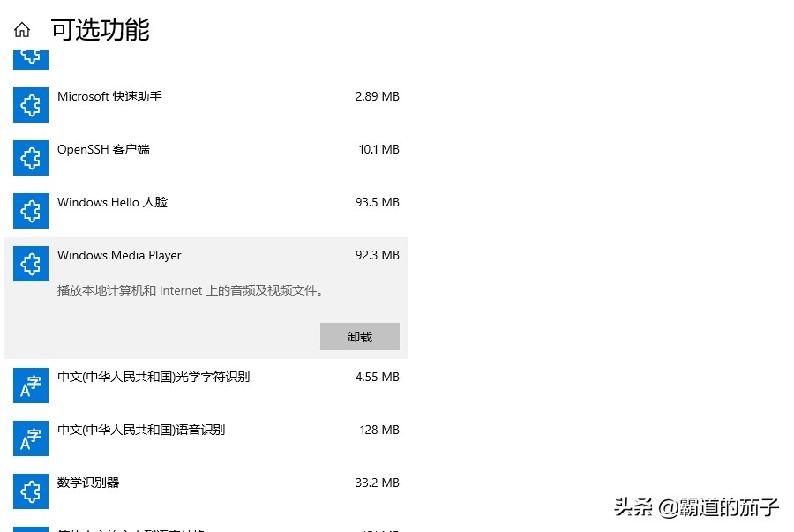Click the 中文语音识别 language icon
794x532 pixels.
(x=30, y=438)
